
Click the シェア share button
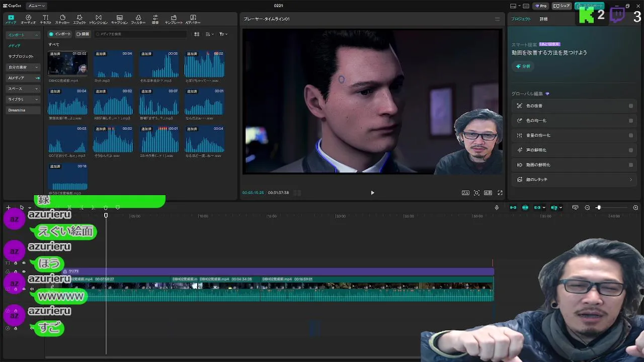point(561,6)
